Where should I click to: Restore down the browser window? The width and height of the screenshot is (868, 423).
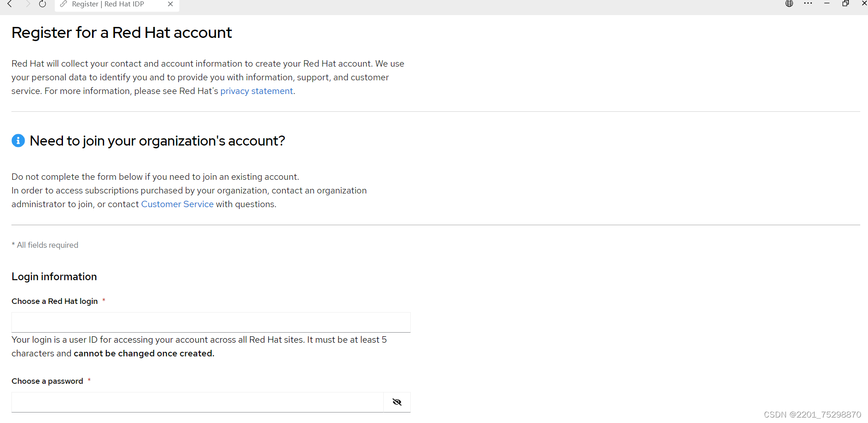point(845,3)
